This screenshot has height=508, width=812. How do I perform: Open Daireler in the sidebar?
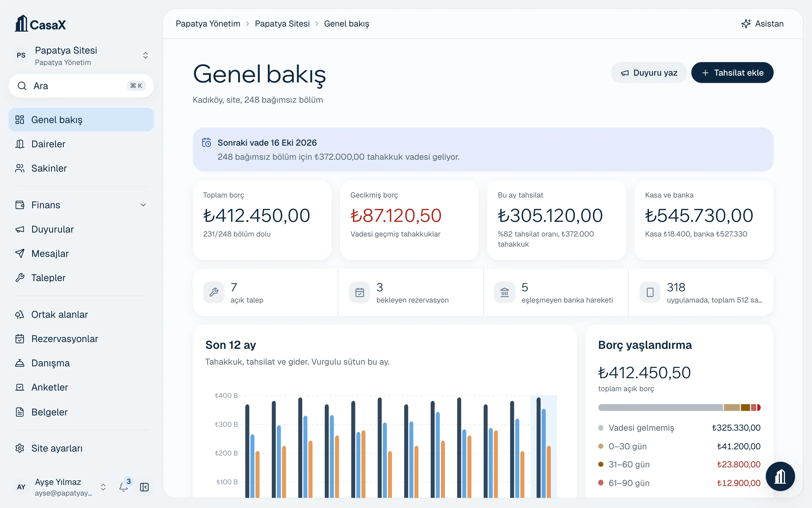(81, 144)
